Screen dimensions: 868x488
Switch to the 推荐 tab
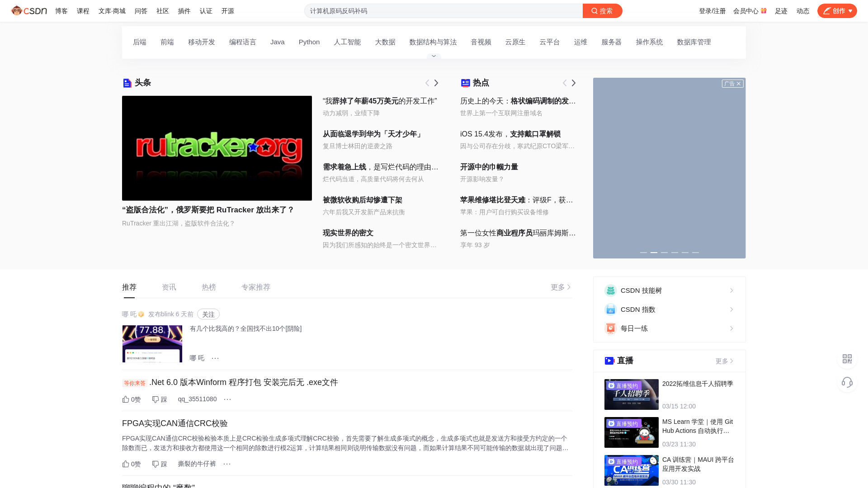[129, 287]
